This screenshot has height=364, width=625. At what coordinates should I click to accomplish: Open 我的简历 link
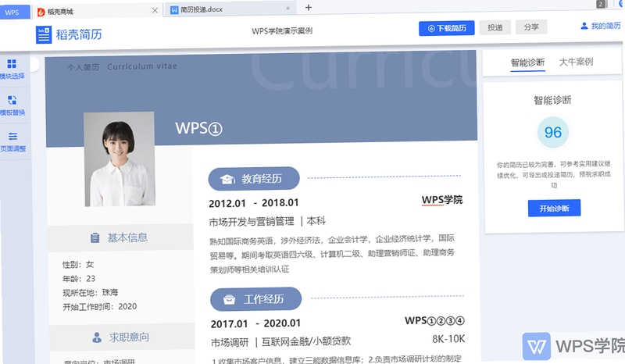coord(600,26)
